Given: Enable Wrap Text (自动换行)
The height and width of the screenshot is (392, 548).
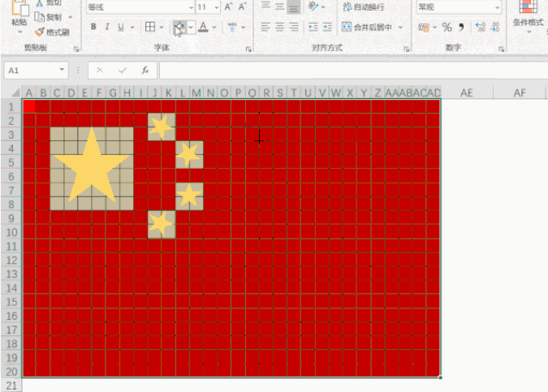Looking at the screenshot, I should (x=364, y=6).
